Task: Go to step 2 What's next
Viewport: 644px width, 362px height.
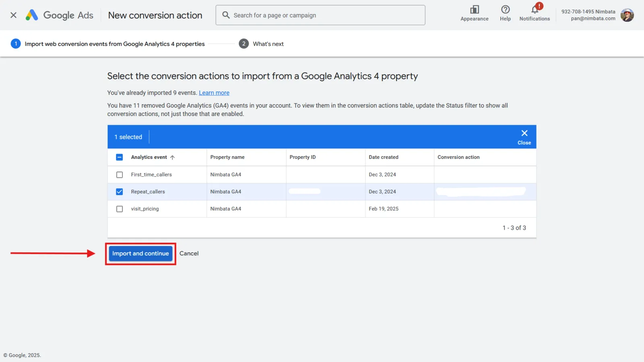Action: click(261, 44)
